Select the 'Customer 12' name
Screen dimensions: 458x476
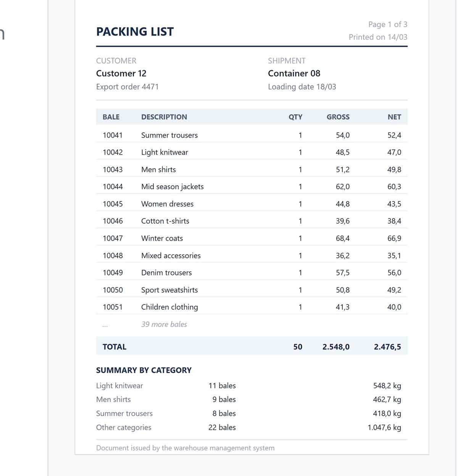click(x=121, y=73)
